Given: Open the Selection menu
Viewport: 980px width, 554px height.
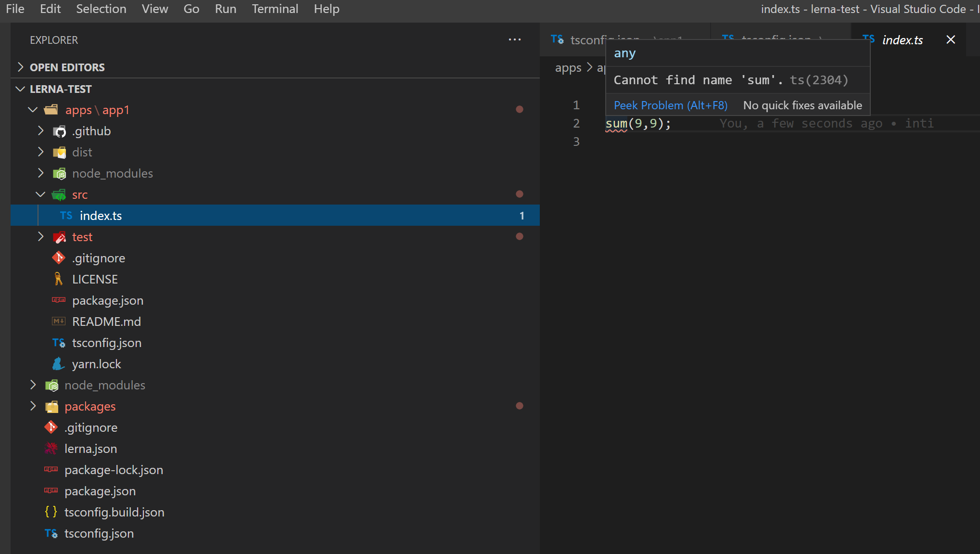Looking at the screenshot, I should [x=101, y=9].
